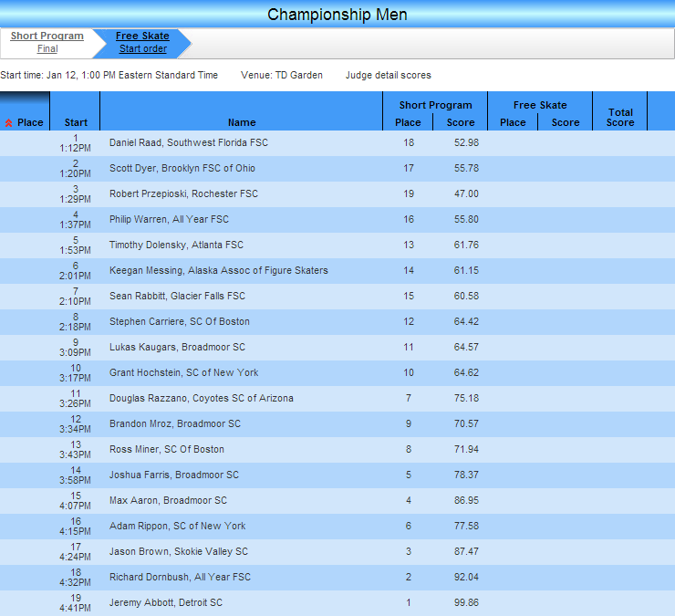Click the score 77.58
This screenshot has height=616, width=675.
[x=466, y=526]
